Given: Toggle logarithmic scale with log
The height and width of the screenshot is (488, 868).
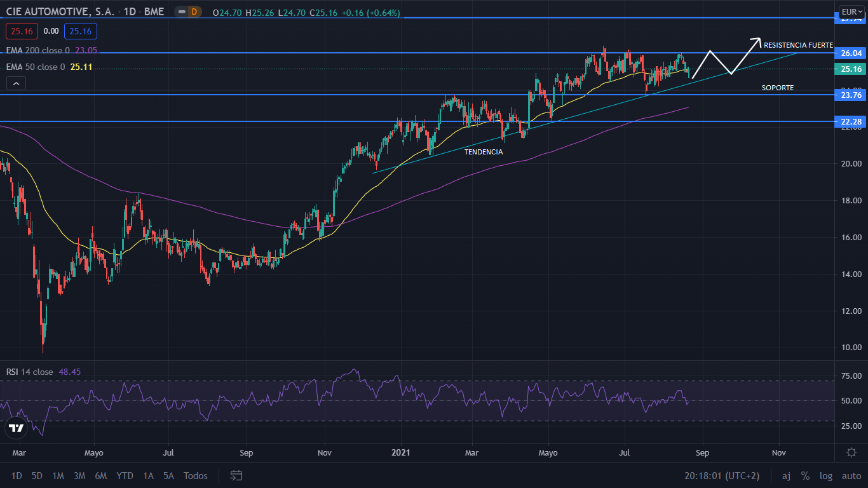Looking at the screenshot, I should coord(826,475).
